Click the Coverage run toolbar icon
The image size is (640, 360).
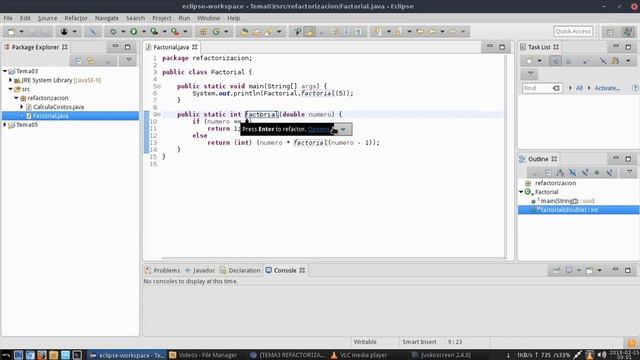[x=154, y=31]
